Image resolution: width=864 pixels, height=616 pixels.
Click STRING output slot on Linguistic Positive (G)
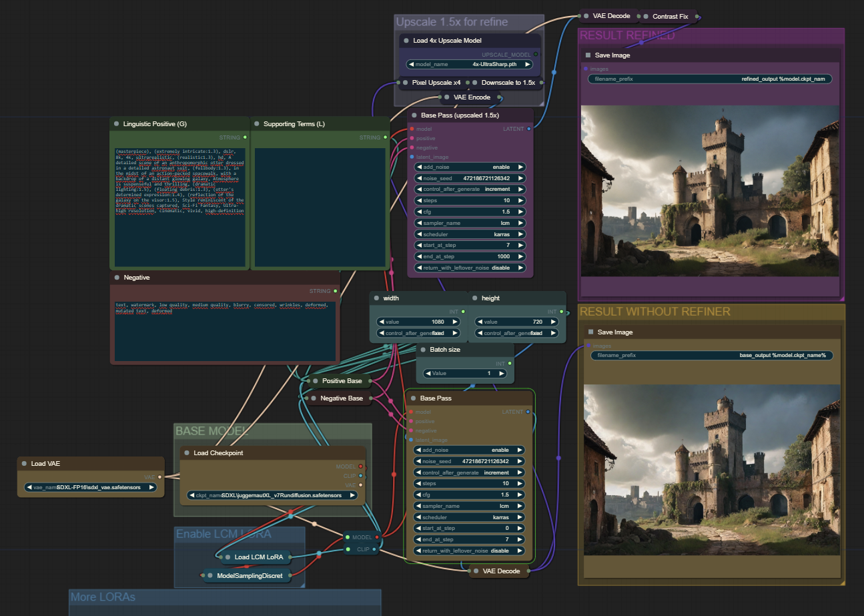[x=245, y=137]
